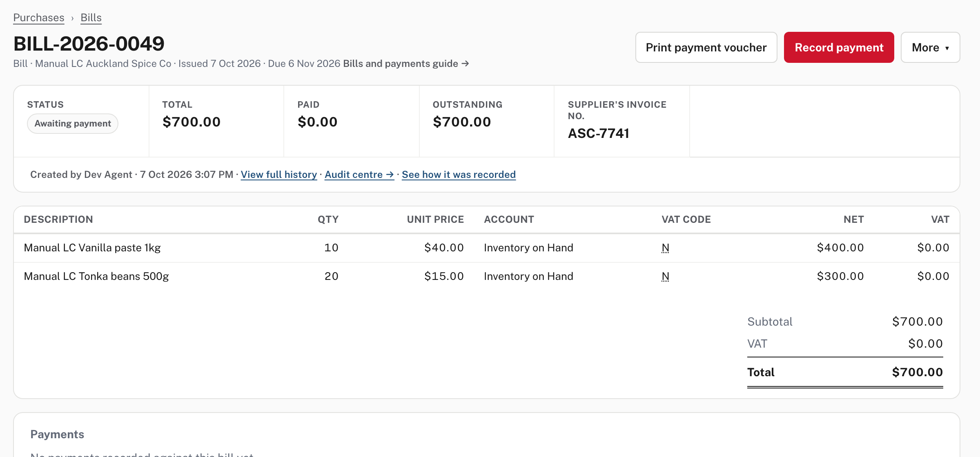Click the DESCRIPTION column header
Image resolution: width=980 pixels, height=457 pixels.
[x=58, y=220]
